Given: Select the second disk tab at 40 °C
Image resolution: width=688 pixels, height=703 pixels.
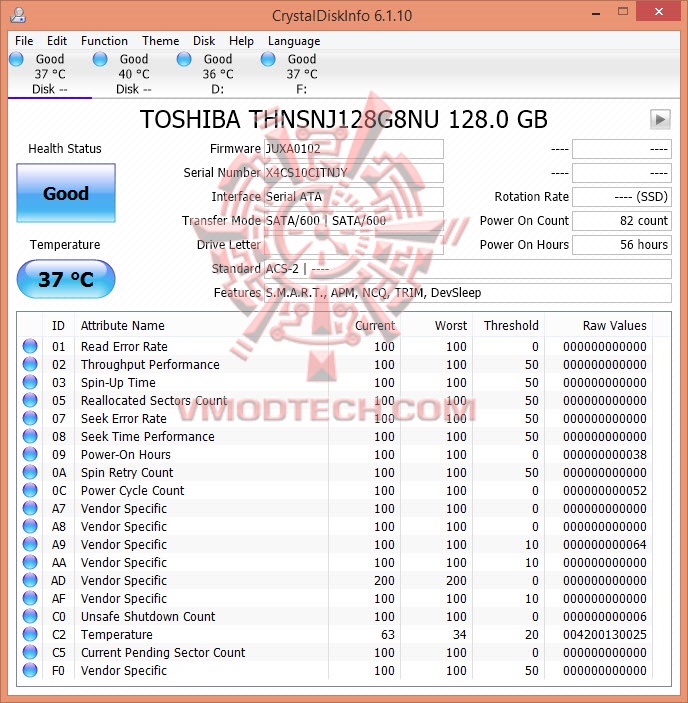Looking at the screenshot, I should [x=134, y=74].
